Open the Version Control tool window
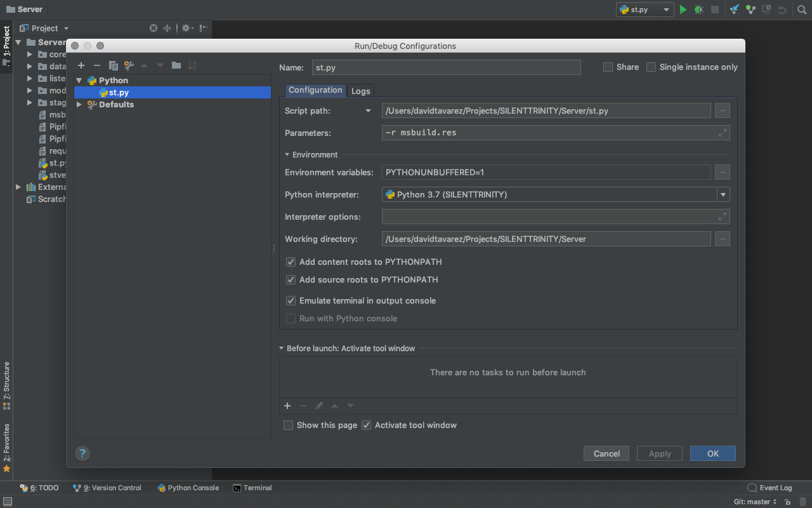812x508 pixels. pos(107,488)
